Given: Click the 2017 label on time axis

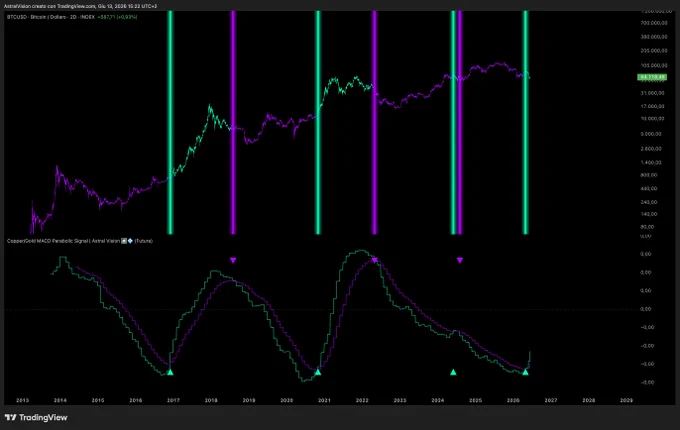Looking at the screenshot, I should (173, 400).
